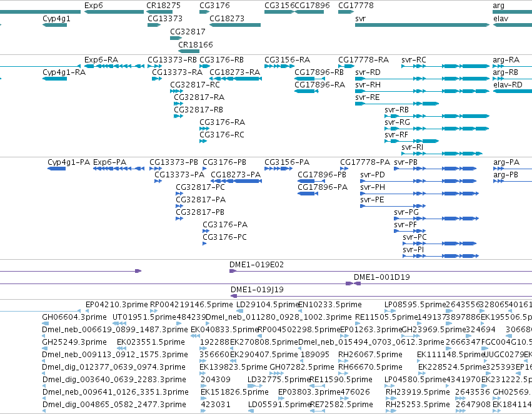Select the Dmel_neb_009641_0126_3351.3prime EST label
Viewport: 532px width, 414px height.
(116, 392)
